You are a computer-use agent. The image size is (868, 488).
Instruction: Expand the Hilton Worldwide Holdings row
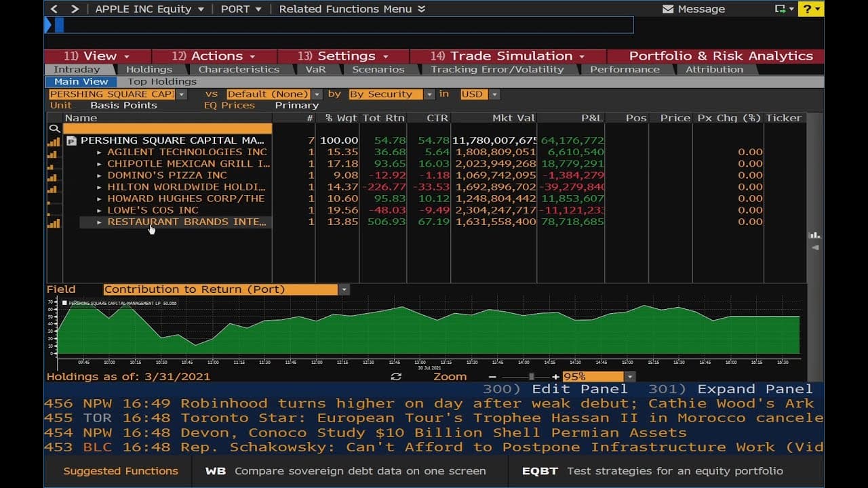pyautogui.click(x=99, y=187)
